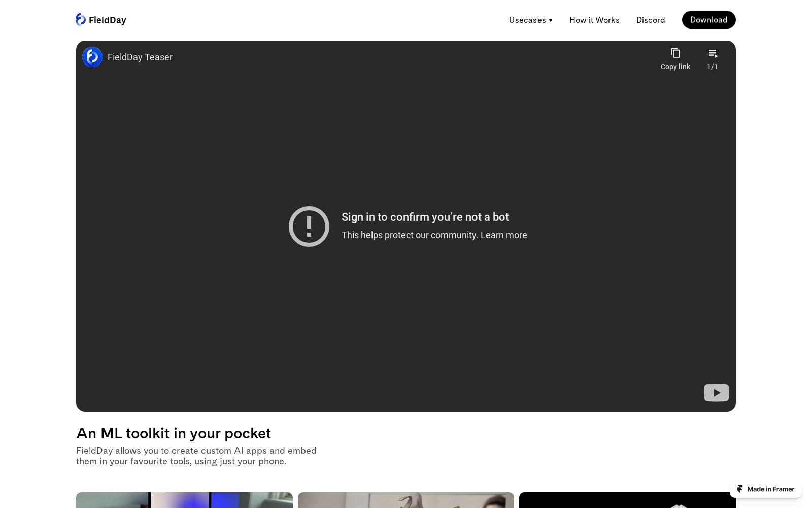Click the YouTube logo in the video player
The height and width of the screenshot is (508, 812).
717,393
